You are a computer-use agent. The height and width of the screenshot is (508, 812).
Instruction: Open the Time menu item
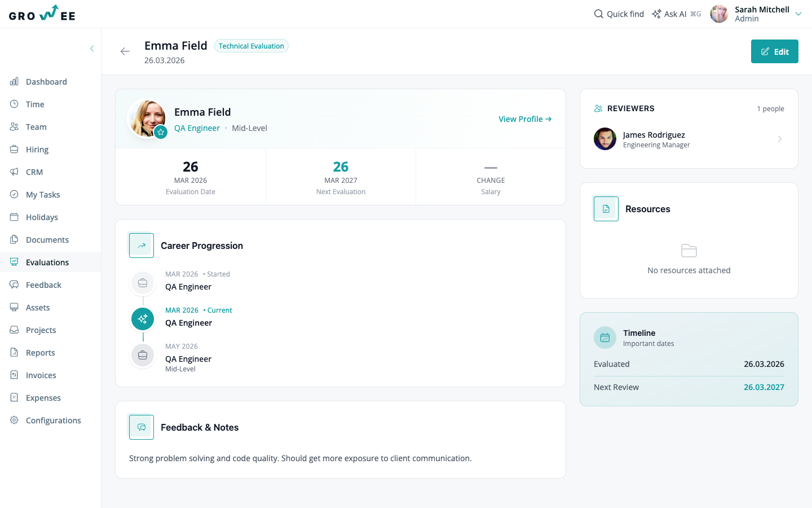click(x=51, y=104)
